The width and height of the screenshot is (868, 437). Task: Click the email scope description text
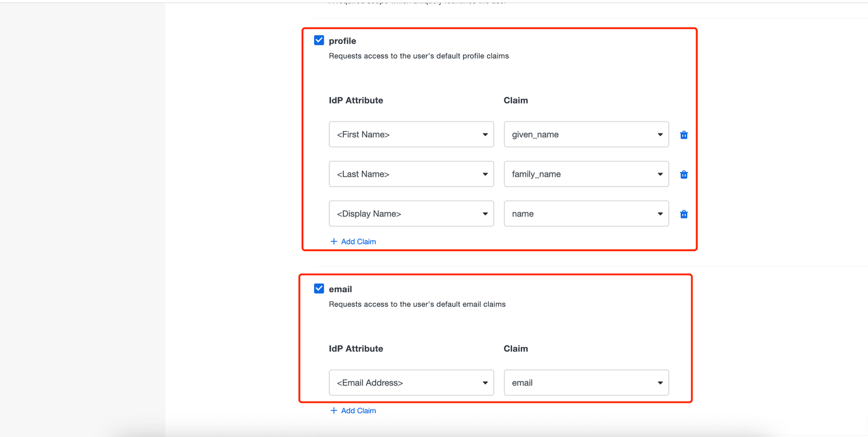[417, 304]
